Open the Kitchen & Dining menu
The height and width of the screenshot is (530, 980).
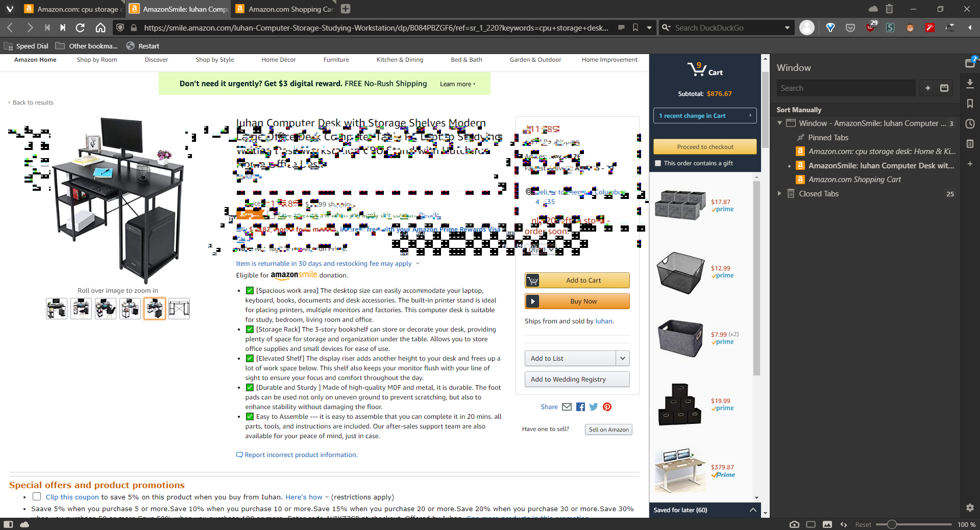click(x=400, y=60)
